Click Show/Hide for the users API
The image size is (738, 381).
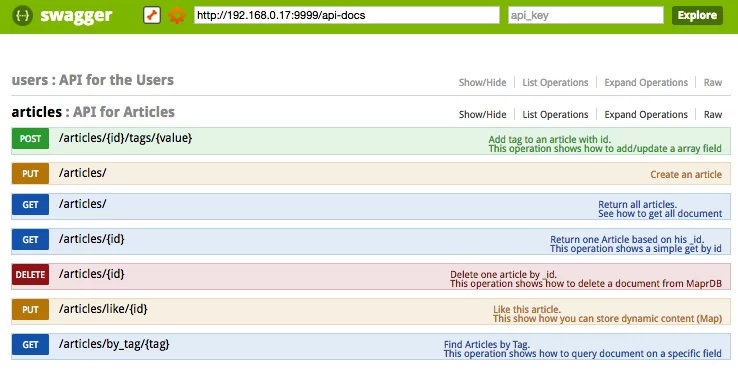coord(482,82)
